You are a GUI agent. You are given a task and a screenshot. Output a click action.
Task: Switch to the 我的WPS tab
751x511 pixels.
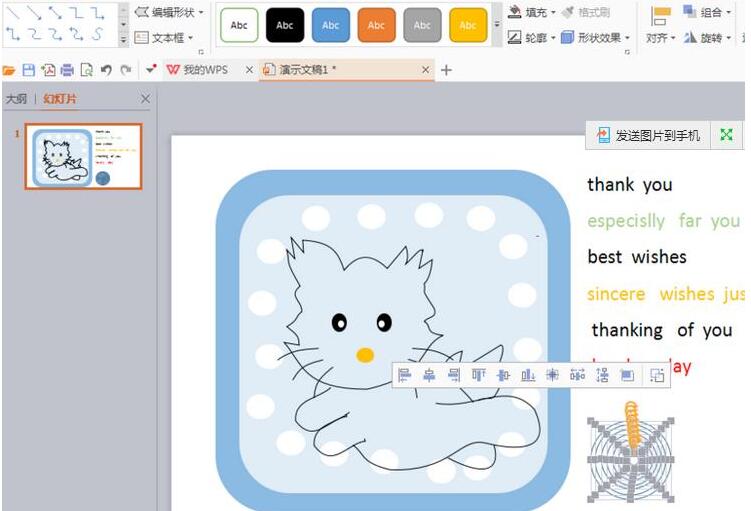[198, 70]
